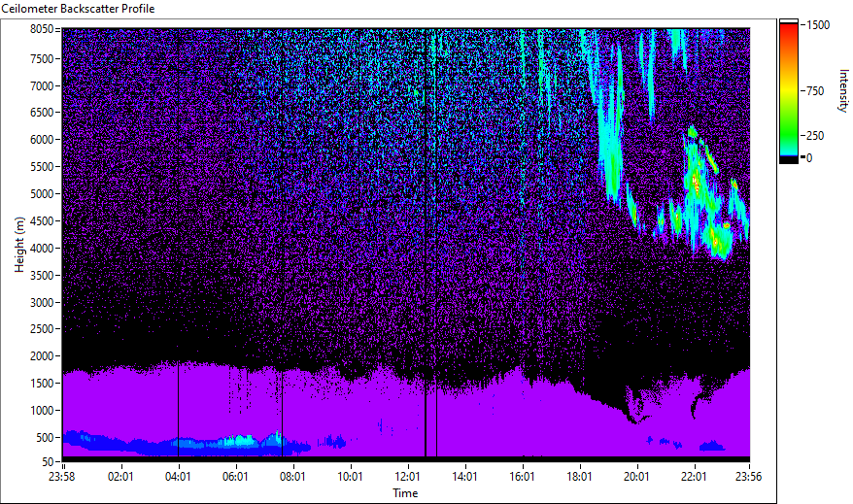
Task: Select the 2500 height axis label
Action: coord(42,329)
